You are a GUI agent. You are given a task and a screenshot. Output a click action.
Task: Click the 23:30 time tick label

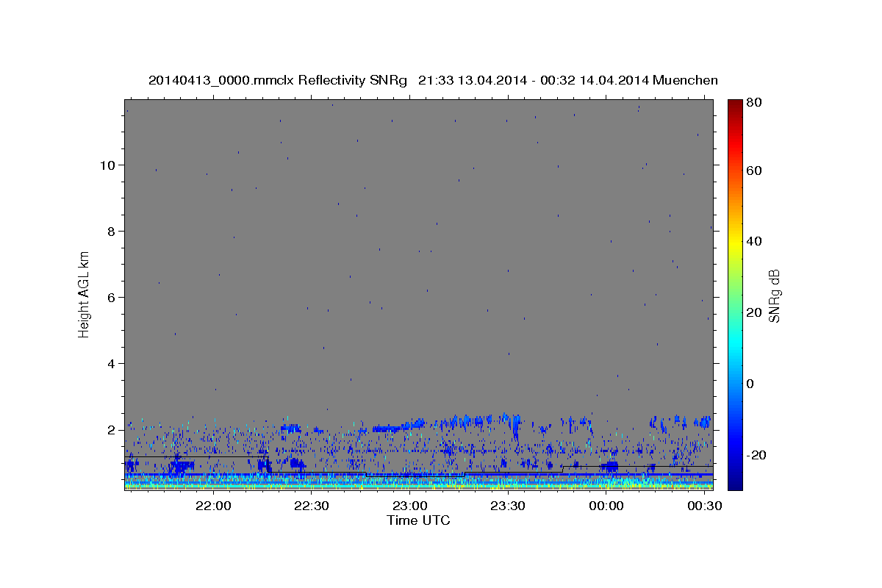coord(508,506)
